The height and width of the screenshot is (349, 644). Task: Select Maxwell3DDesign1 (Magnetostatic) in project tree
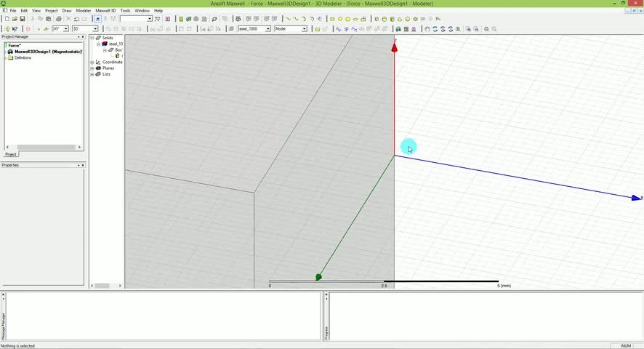(x=48, y=52)
